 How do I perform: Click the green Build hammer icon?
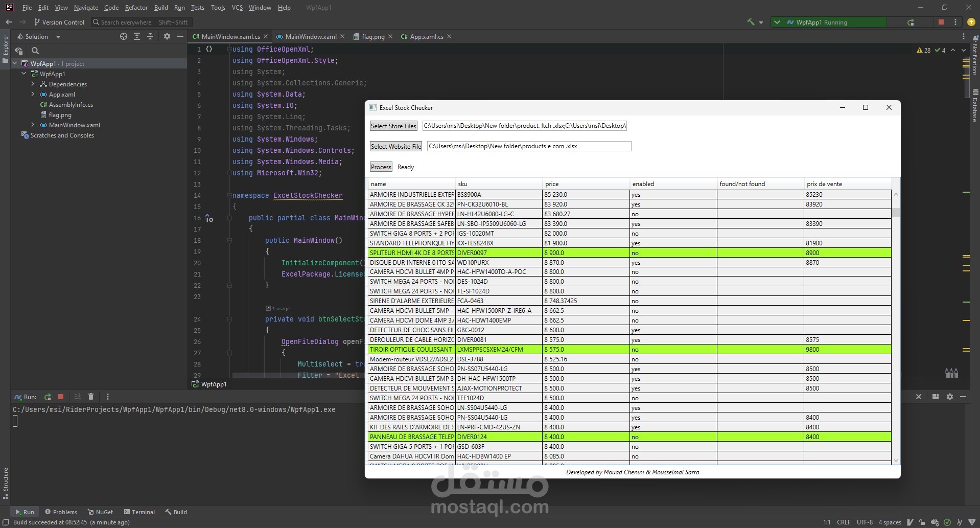tap(751, 22)
